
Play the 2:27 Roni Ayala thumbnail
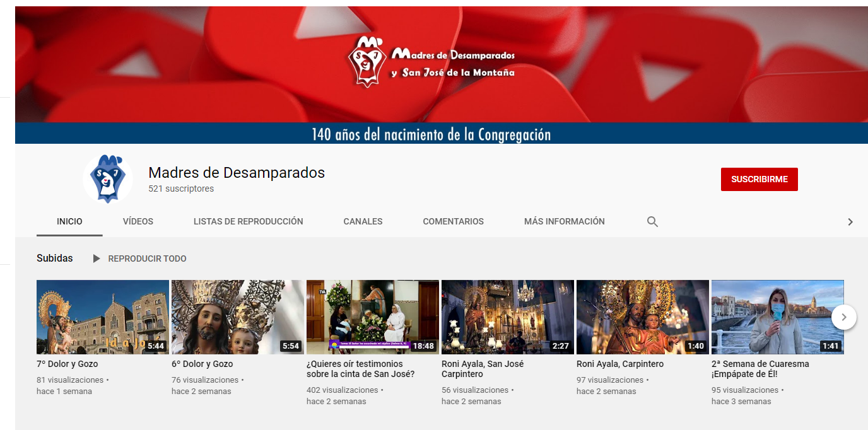(508, 317)
